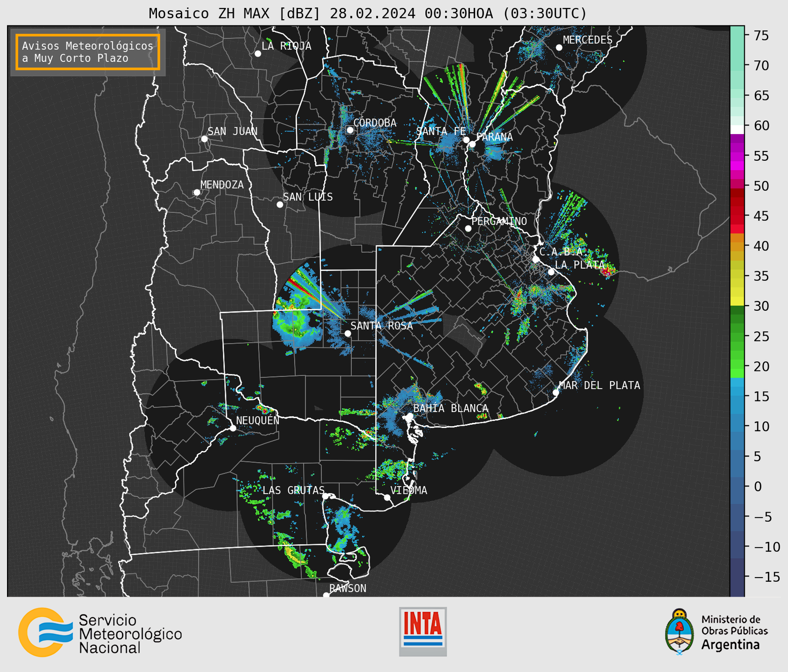788x672 pixels.
Task: Click the 60 dBZ white colorbar segment
Action: pyautogui.click(x=737, y=129)
